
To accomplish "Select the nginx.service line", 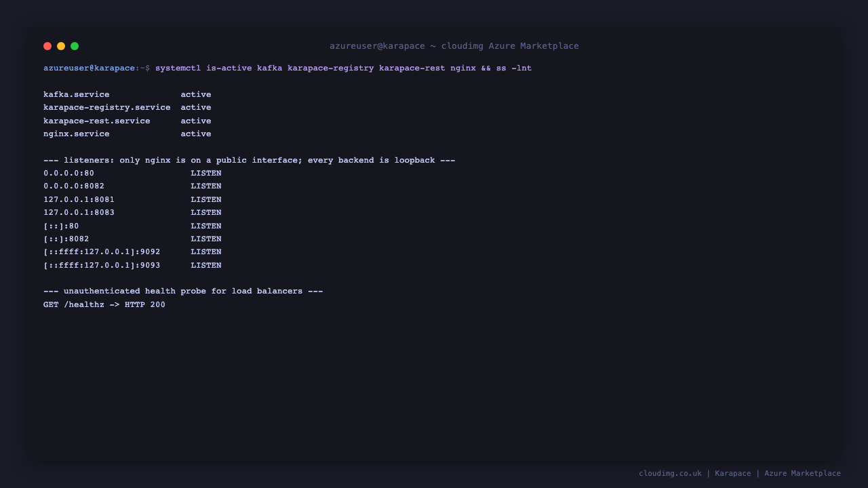I will (127, 134).
